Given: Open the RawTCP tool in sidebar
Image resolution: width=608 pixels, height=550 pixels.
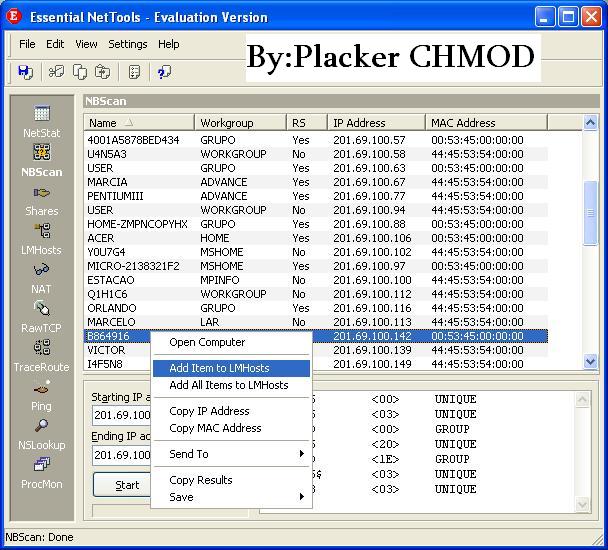Looking at the screenshot, I should [x=41, y=317].
